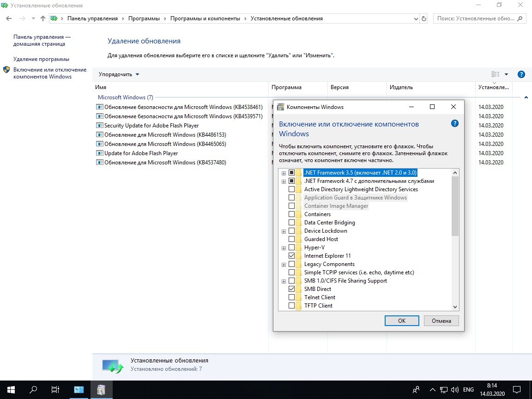532x399 pixels.
Task: Go back with the navigation arrow
Action: tap(9, 18)
